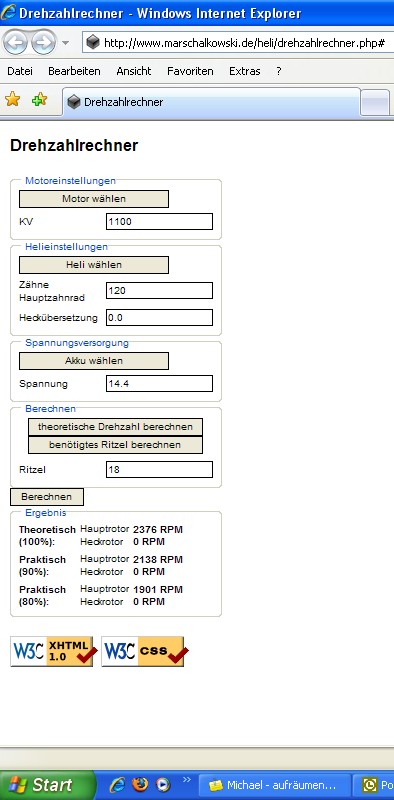Open the Datei menu

click(20, 71)
